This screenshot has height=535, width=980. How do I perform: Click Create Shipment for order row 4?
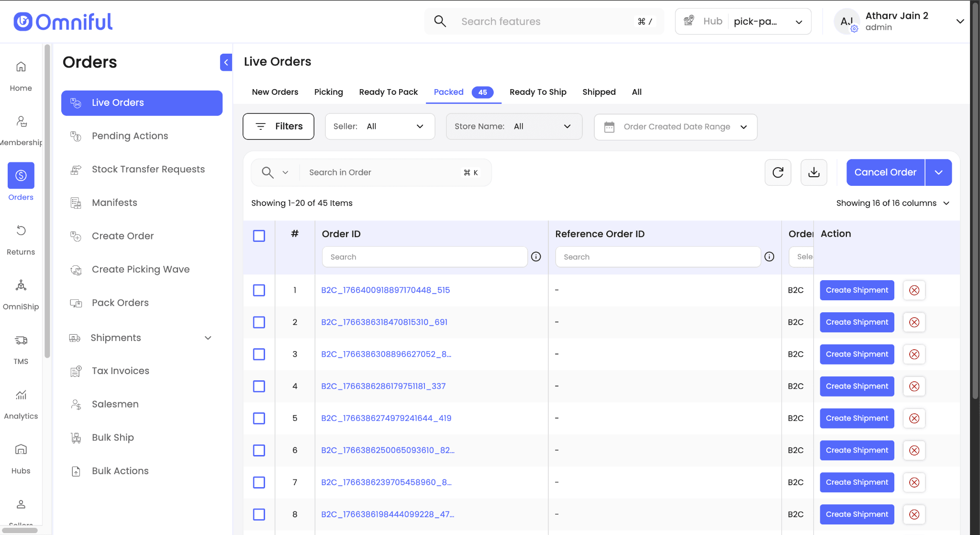(857, 386)
